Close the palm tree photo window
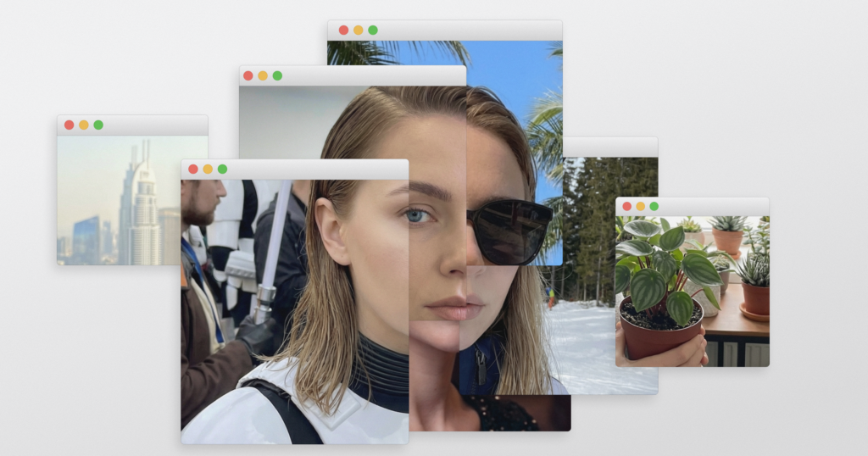 tap(343, 30)
